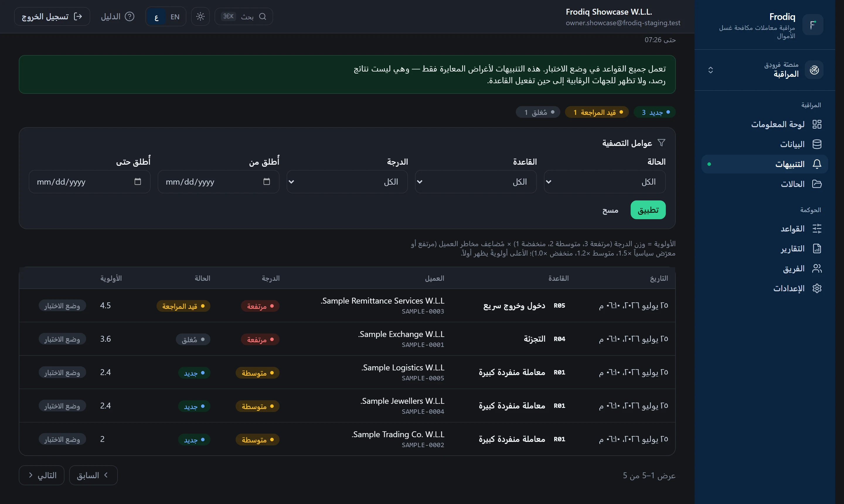Select the الحالات menu label
The width and height of the screenshot is (844, 504).
coord(793,184)
